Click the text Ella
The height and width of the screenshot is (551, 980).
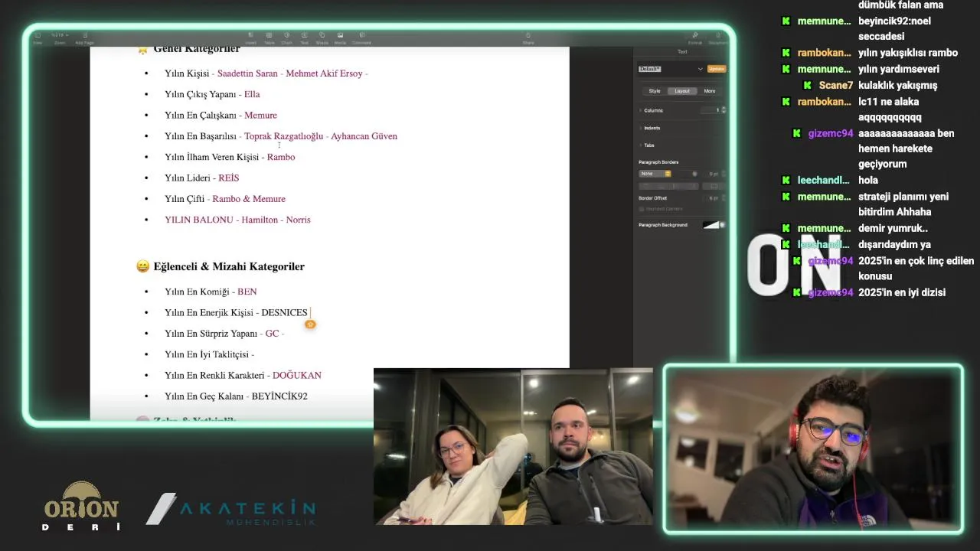coord(252,94)
